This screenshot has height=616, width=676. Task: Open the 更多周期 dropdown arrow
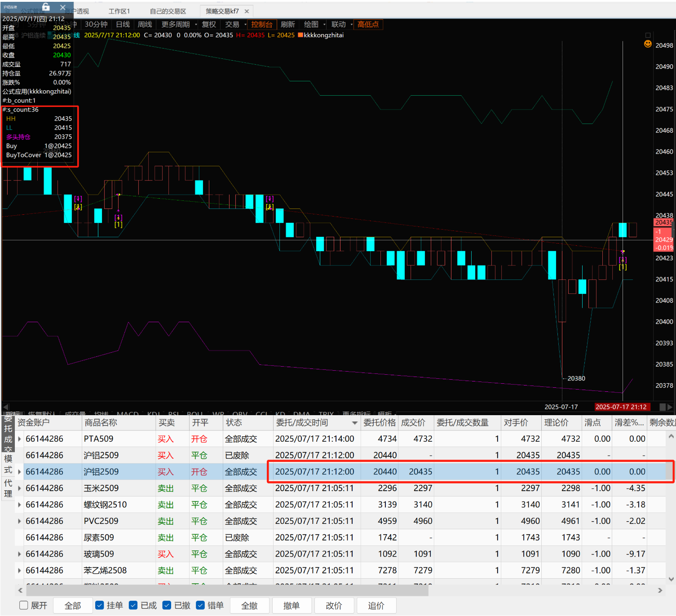(196, 25)
